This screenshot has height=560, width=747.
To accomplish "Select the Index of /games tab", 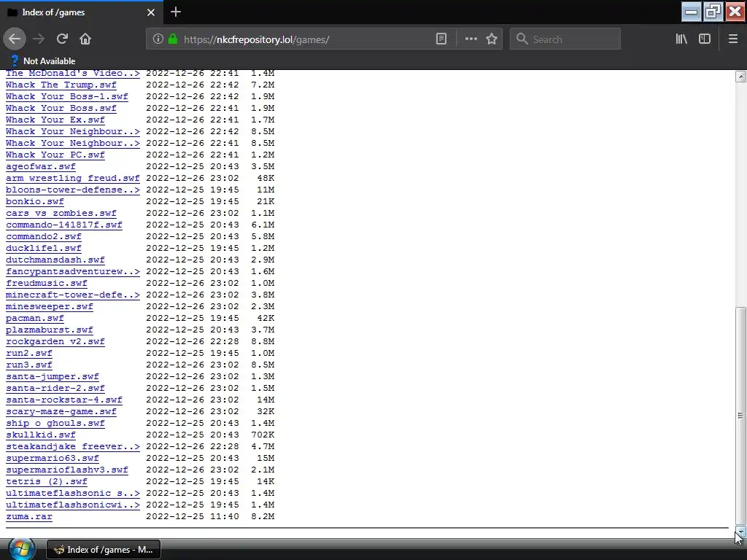I will 82,12.
